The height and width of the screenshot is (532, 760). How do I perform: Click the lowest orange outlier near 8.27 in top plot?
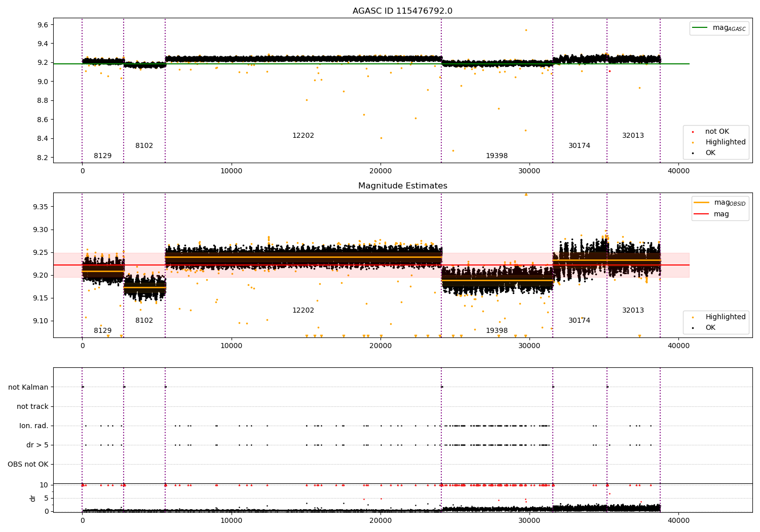(453, 150)
